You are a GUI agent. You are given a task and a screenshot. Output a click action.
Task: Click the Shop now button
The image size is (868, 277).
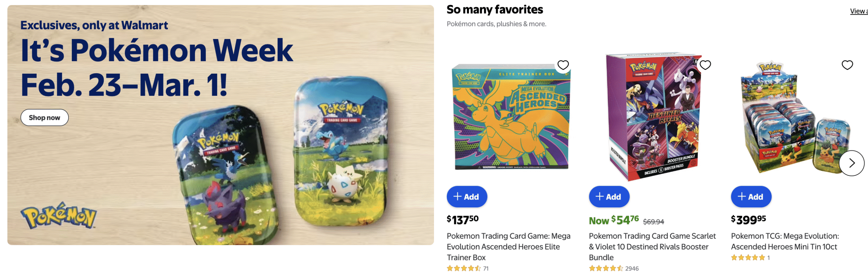tap(44, 117)
